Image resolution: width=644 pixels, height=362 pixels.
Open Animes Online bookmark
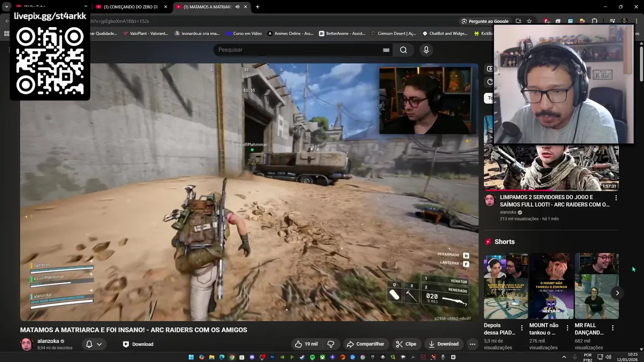pyautogui.click(x=290, y=34)
